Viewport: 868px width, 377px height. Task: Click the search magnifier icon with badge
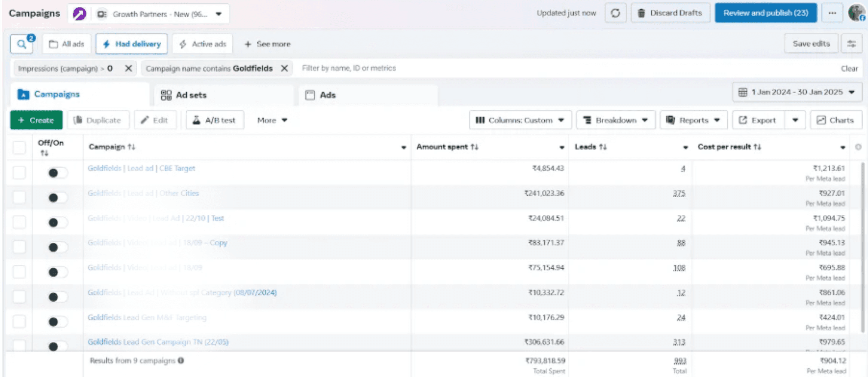[22, 44]
